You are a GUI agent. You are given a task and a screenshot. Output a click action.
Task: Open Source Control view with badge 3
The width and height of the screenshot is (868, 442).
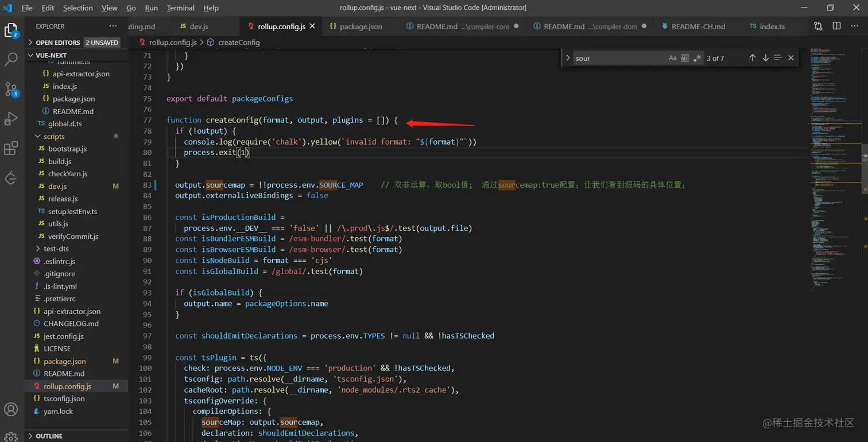(11, 89)
